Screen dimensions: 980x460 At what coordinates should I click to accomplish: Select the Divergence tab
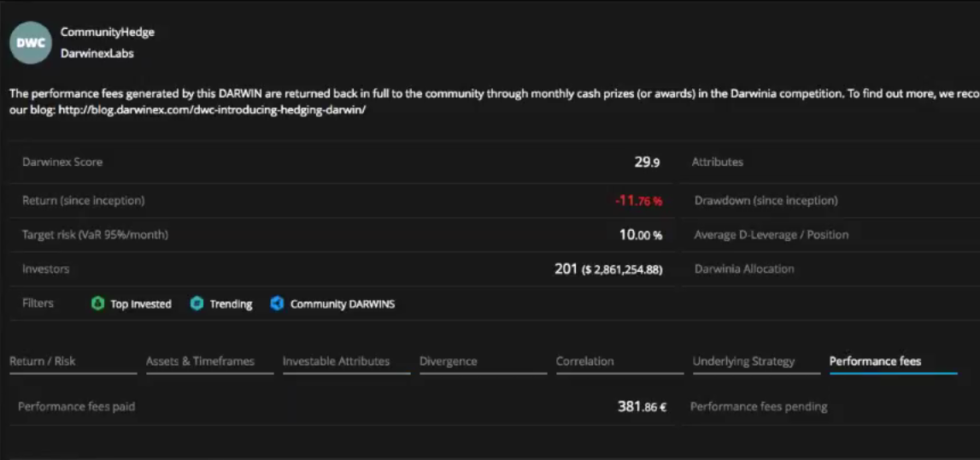click(483, 362)
